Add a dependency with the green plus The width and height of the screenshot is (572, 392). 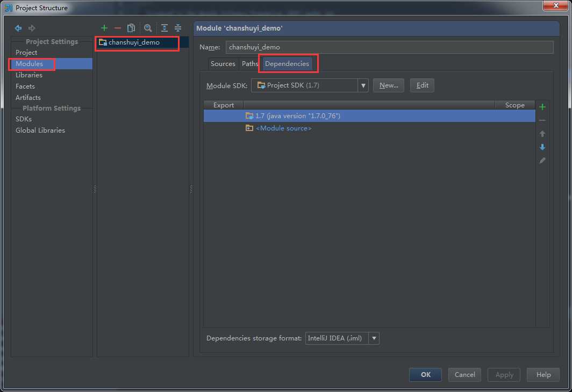pyautogui.click(x=542, y=107)
